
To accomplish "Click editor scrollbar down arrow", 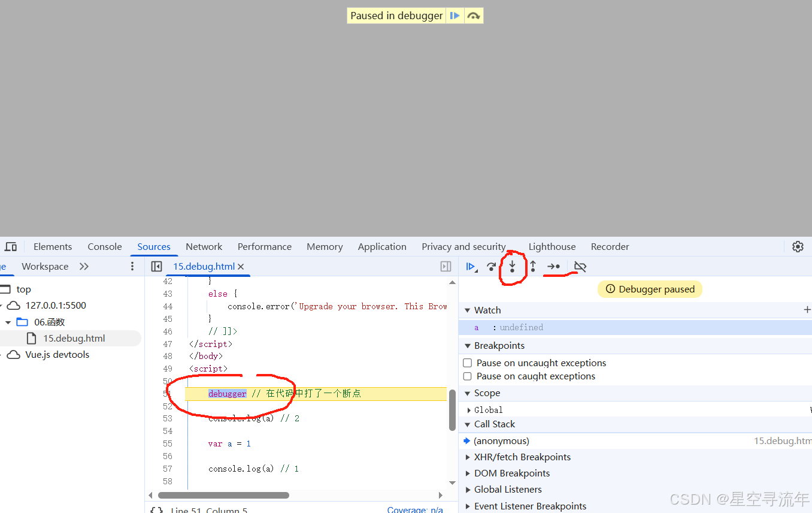I will [x=452, y=483].
